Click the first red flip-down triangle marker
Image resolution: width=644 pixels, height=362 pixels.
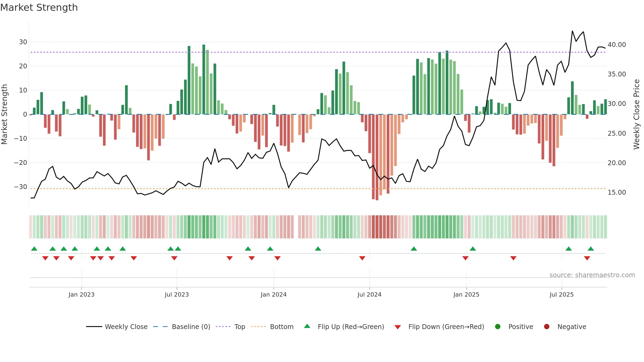click(45, 258)
